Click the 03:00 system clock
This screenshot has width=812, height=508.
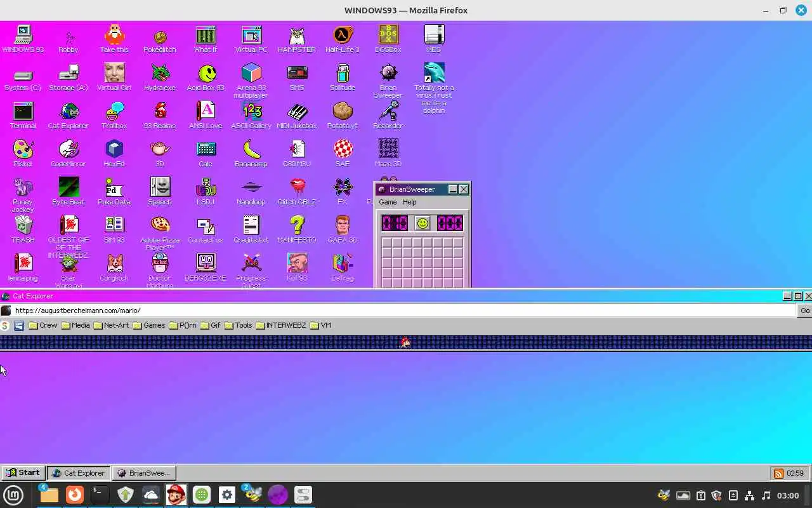tap(788, 495)
